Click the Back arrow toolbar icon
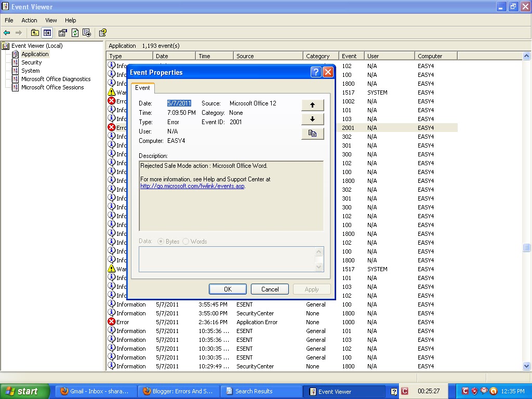Screen dimensions: 532x399 click(x=7, y=33)
